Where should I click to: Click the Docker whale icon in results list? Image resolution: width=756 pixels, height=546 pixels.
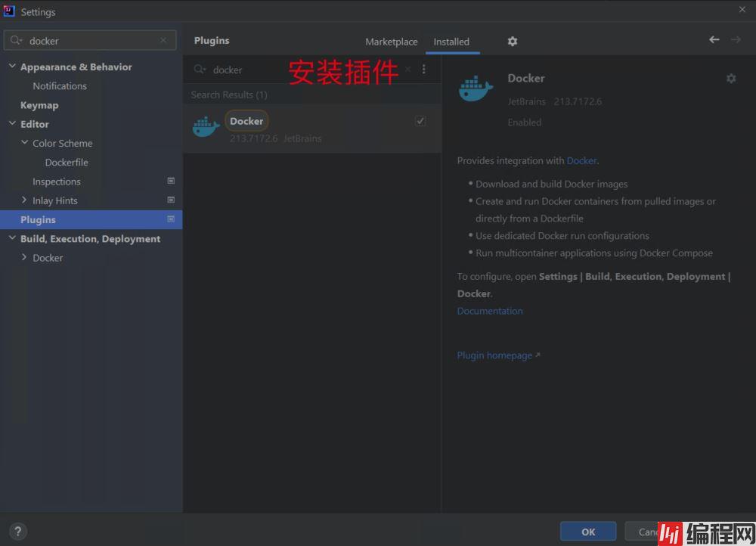(206, 128)
